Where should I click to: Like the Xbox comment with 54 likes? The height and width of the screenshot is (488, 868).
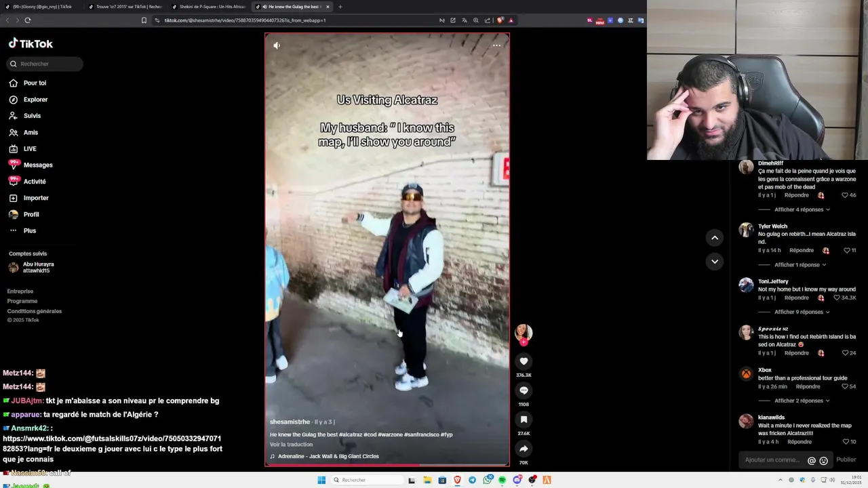[x=845, y=386]
